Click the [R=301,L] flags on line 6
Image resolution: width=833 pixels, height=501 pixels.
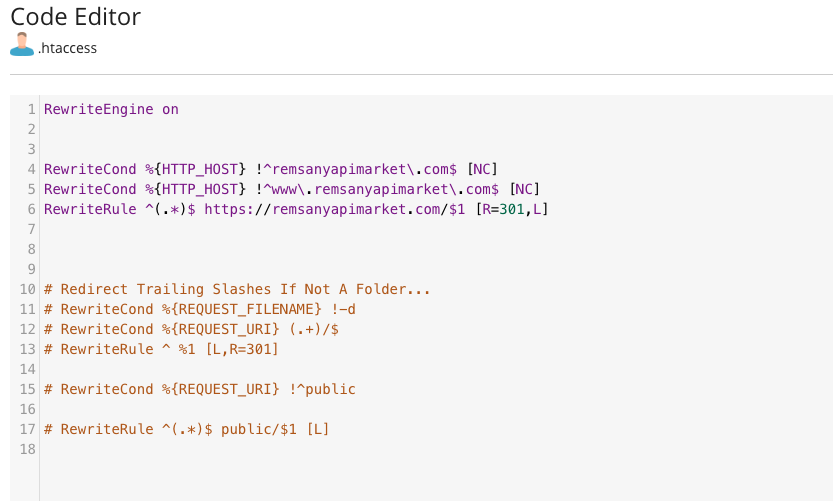pos(512,209)
